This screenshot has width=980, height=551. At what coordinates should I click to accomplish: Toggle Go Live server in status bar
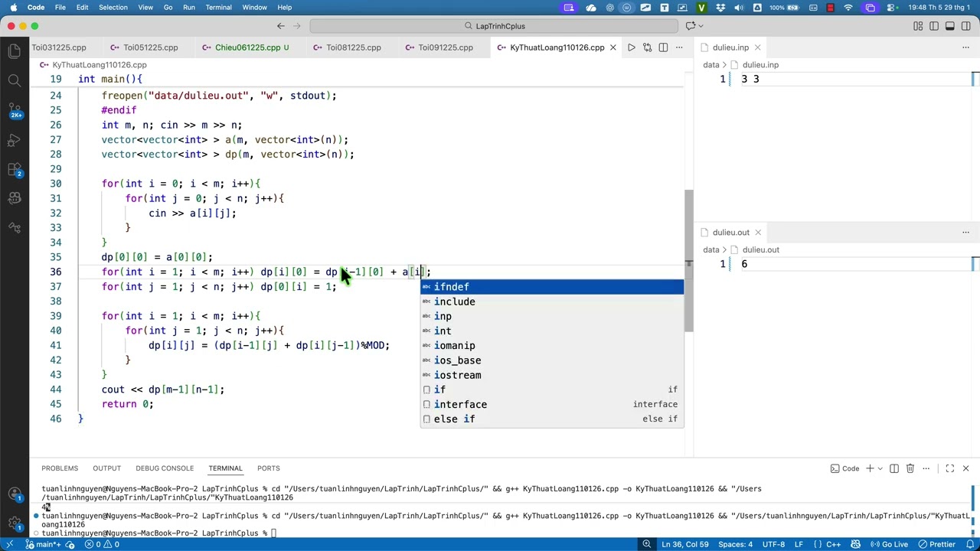(888, 544)
